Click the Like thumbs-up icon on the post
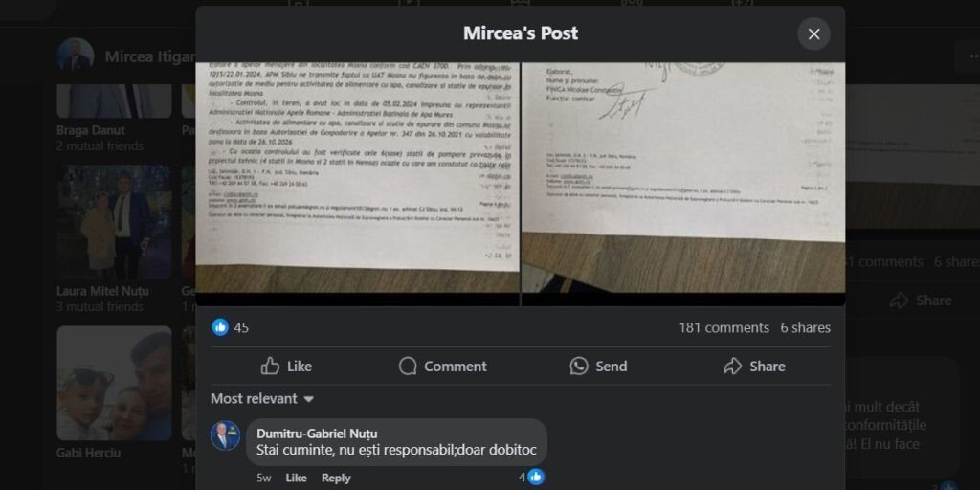 tap(270, 367)
